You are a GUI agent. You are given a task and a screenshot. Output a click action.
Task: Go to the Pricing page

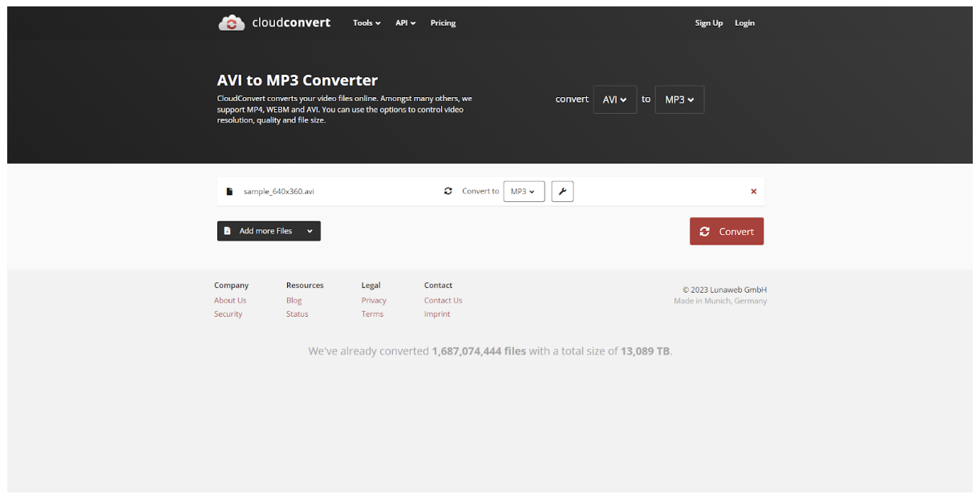pyautogui.click(x=443, y=22)
